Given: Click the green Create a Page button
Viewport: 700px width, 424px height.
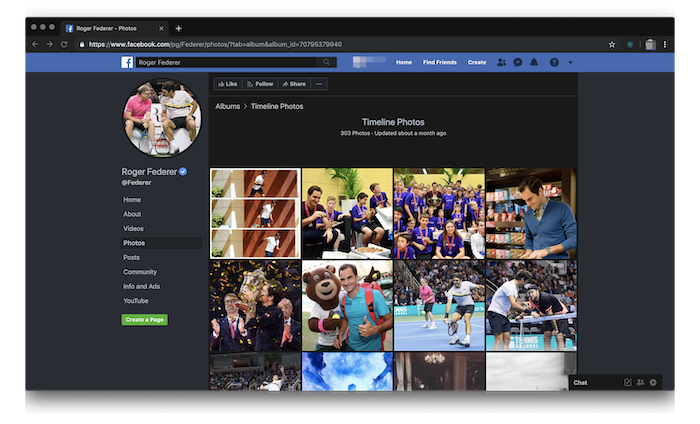Looking at the screenshot, I should tap(144, 320).
